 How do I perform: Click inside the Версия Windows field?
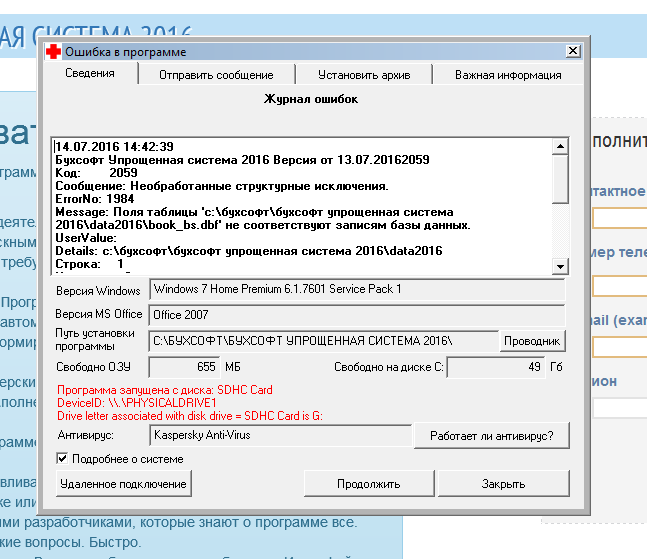356,290
